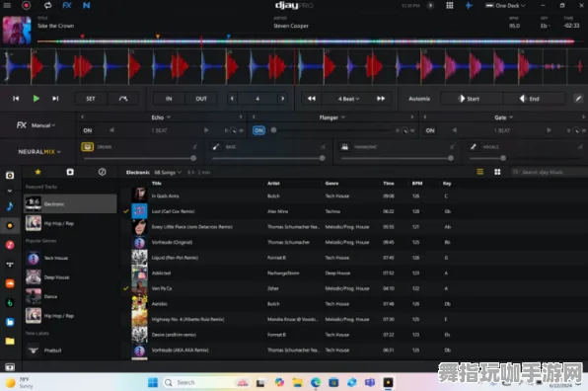Open the compass Explore tab in the library

coord(102,172)
